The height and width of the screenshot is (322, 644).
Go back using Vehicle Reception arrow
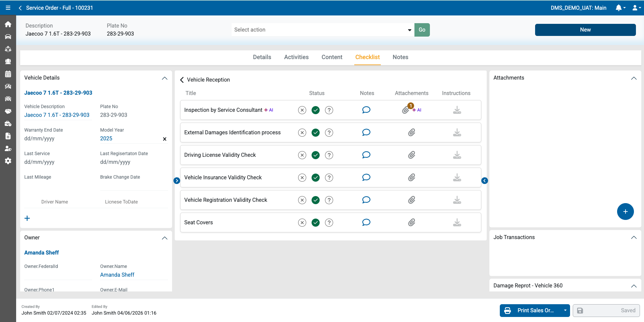[x=182, y=80]
